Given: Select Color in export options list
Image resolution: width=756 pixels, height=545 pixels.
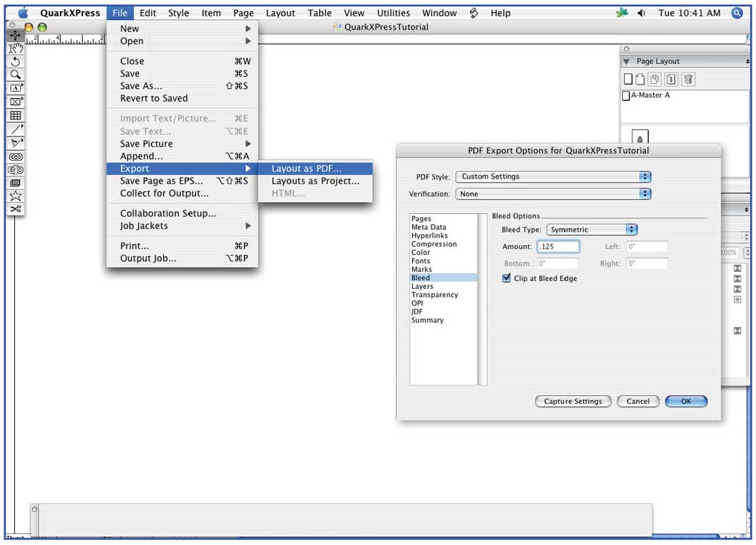Looking at the screenshot, I should point(443,252).
